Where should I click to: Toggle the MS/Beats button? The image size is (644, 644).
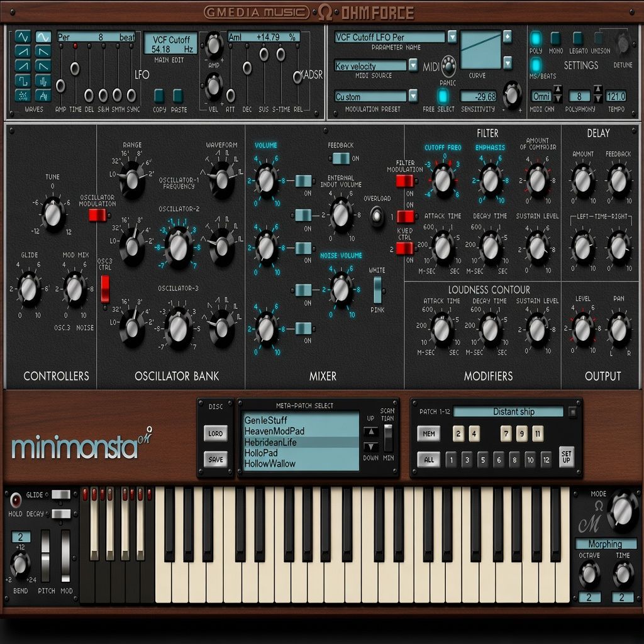click(x=536, y=65)
